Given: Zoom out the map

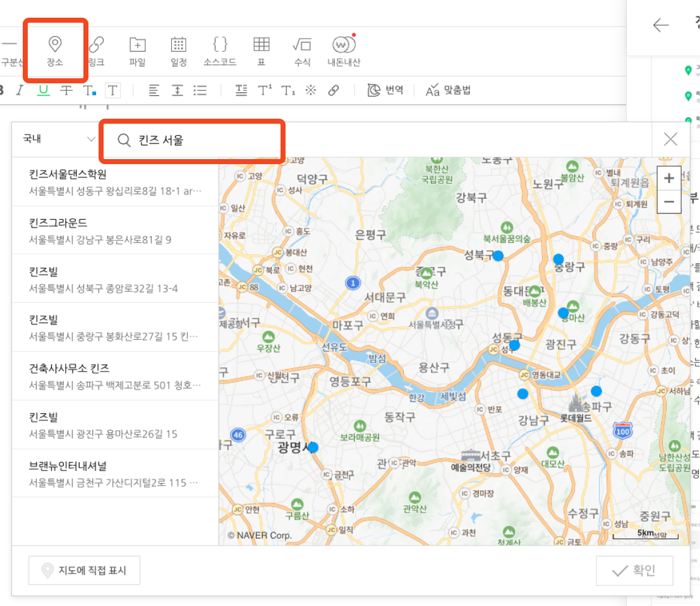Looking at the screenshot, I should [x=669, y=201].
